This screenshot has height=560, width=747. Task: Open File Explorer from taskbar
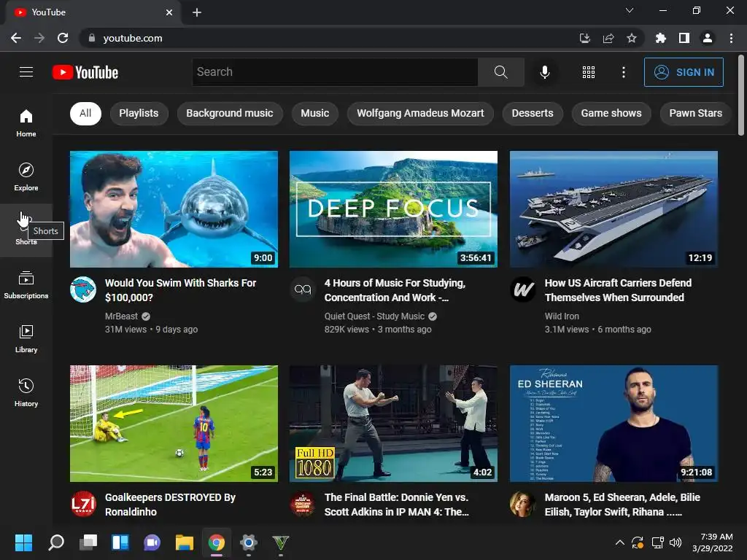(185, 542)
